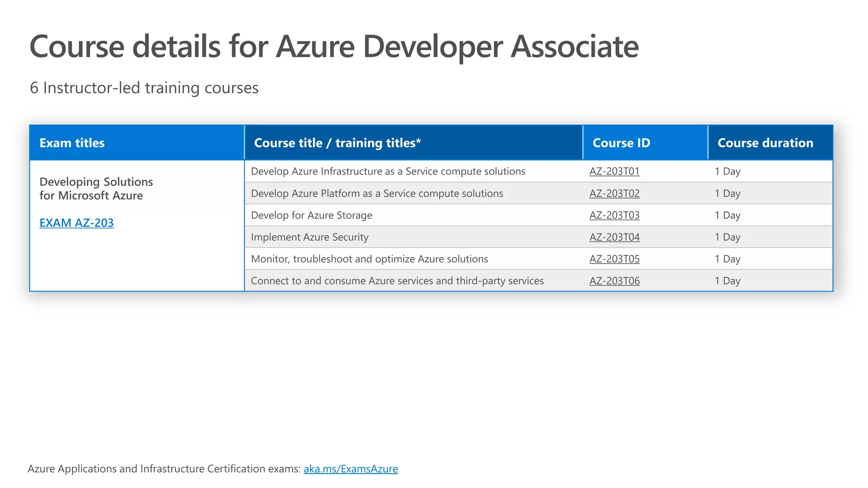Open the EXAM AZ-203 link
This screenshot has width=868, height=488.
(77, 223)
